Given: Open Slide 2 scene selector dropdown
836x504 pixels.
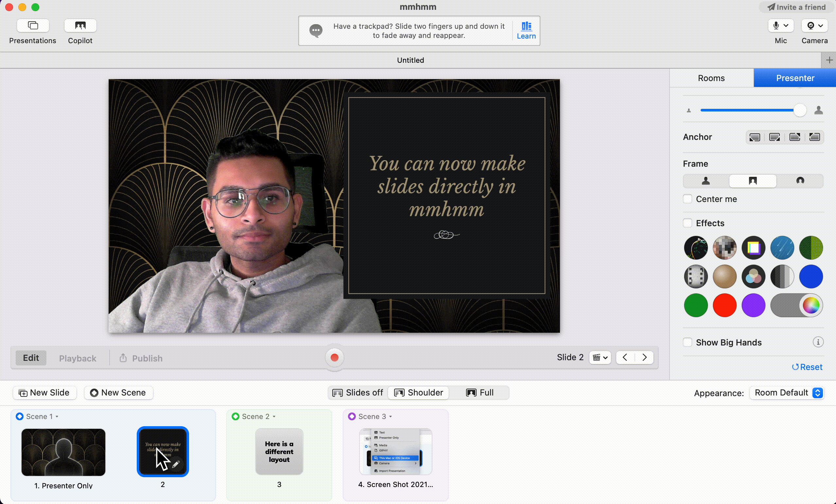Looking at the screenshot, I should click(599, 357).
